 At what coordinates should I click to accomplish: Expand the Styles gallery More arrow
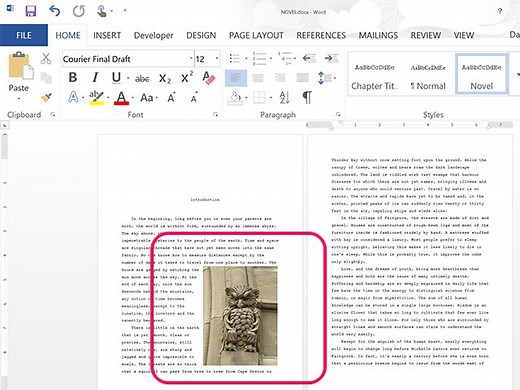tap(518, 75)
